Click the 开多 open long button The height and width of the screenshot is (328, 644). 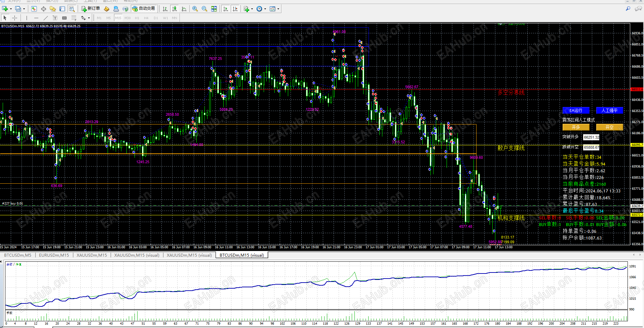pyautogui.click(x=576, y=127)
